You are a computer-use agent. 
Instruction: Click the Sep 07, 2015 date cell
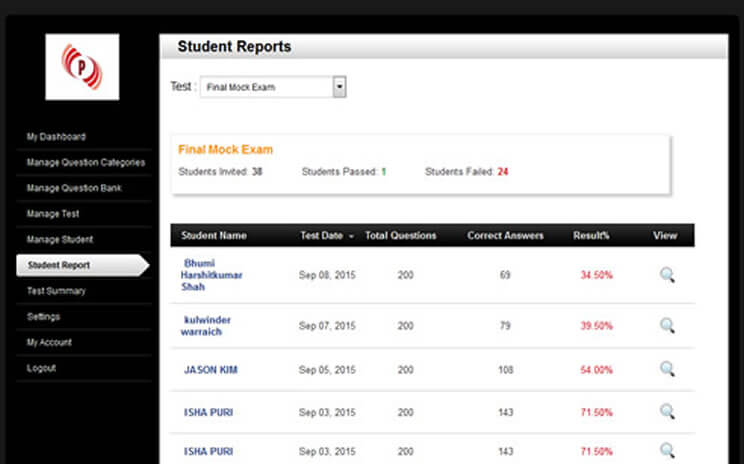[327, 326]
